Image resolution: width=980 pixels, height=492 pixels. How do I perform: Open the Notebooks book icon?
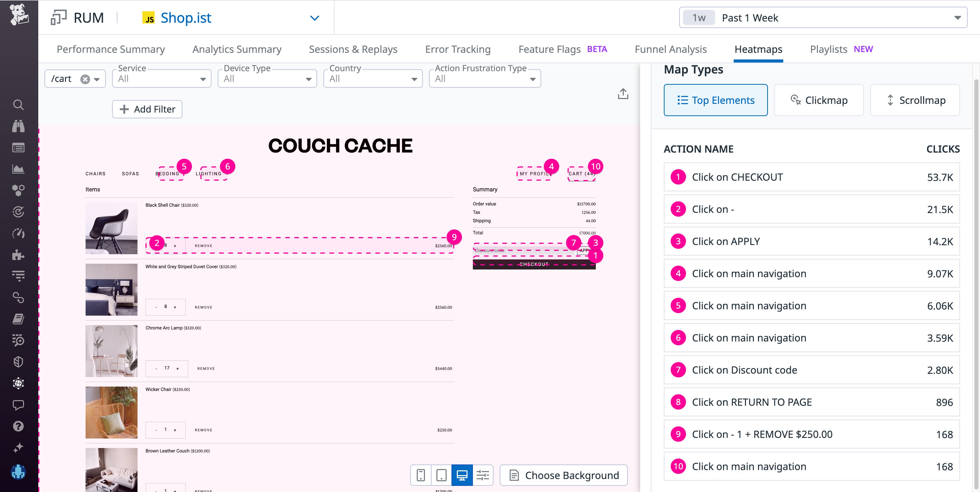(18, 319)
